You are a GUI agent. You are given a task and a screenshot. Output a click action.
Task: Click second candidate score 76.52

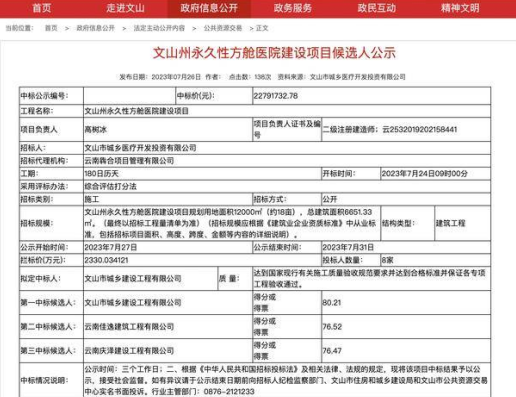click(332, 327)
